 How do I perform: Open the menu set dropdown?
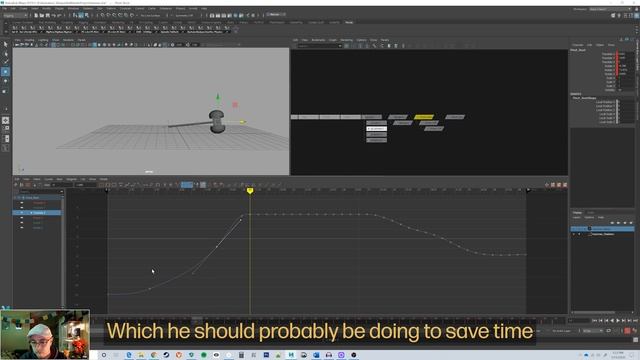click(x=16, y=15)
